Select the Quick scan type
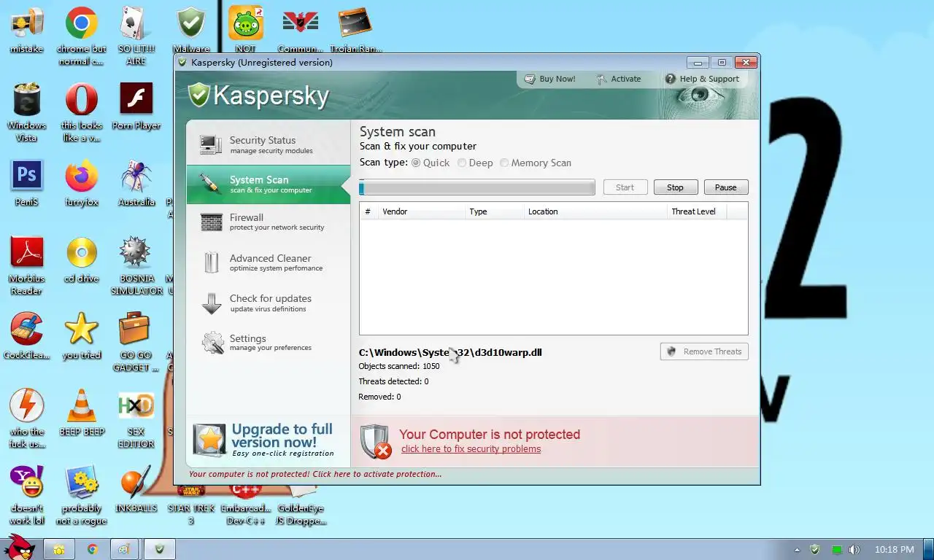This screenshot has width=934, height=560. 431,163
